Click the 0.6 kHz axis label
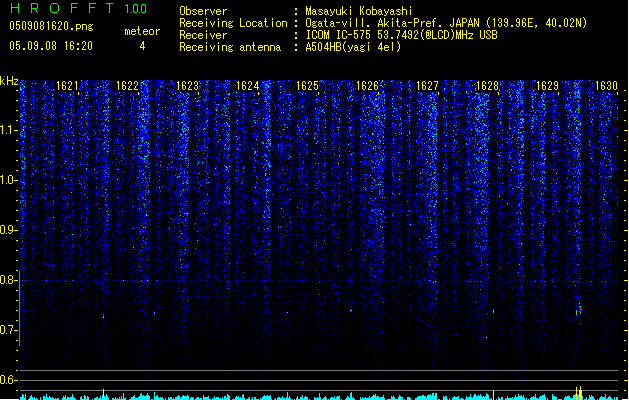 [x=8, y=380]
